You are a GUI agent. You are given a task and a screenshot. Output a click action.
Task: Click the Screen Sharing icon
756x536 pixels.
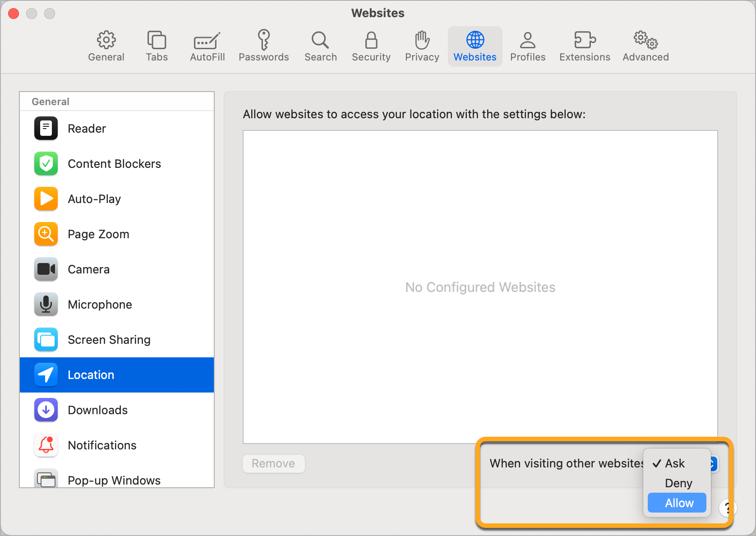pos(46,340)
